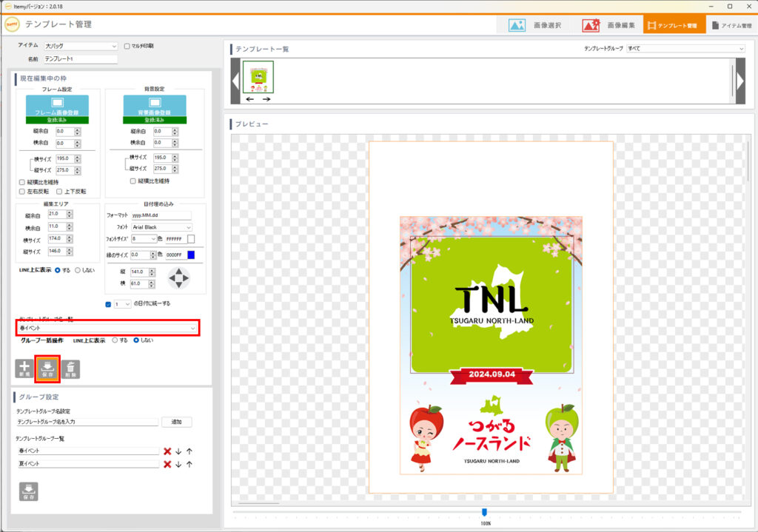Click the 追加 button for group name
The image size is (758, 532).
point(176,422)
